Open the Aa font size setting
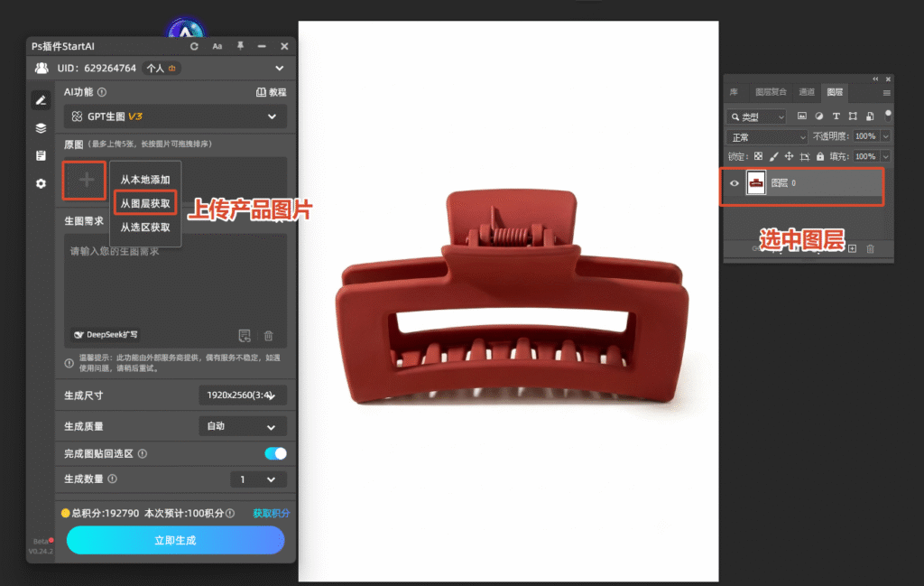This screenshot has height=586, width=924. point(217,46)
